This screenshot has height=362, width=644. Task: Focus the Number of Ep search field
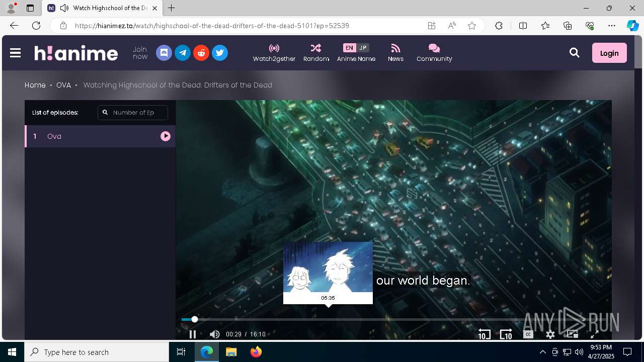pos(133,113)
